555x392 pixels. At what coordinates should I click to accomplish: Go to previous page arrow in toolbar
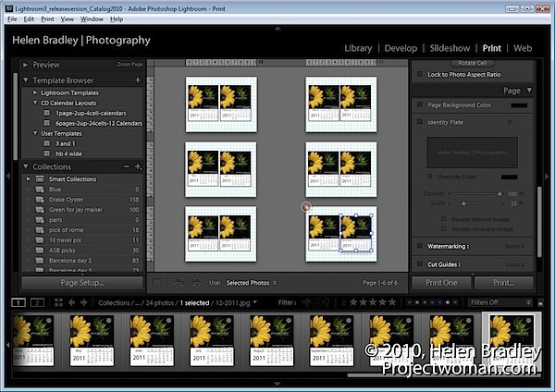179,283
